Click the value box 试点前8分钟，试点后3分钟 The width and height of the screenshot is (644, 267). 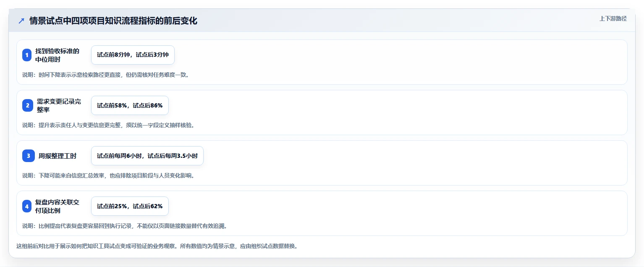tap(133, 55)
